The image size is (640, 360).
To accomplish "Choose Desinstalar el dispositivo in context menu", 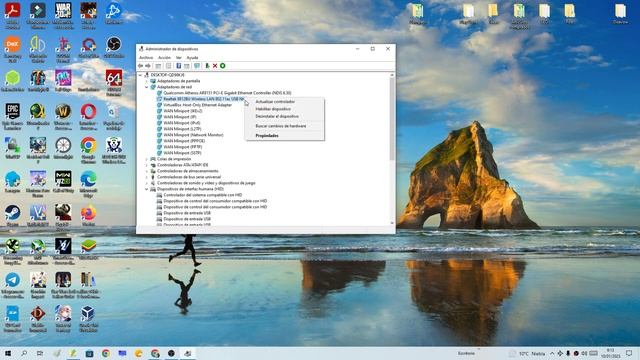I will pyautogui.click(x=284, y=116).
